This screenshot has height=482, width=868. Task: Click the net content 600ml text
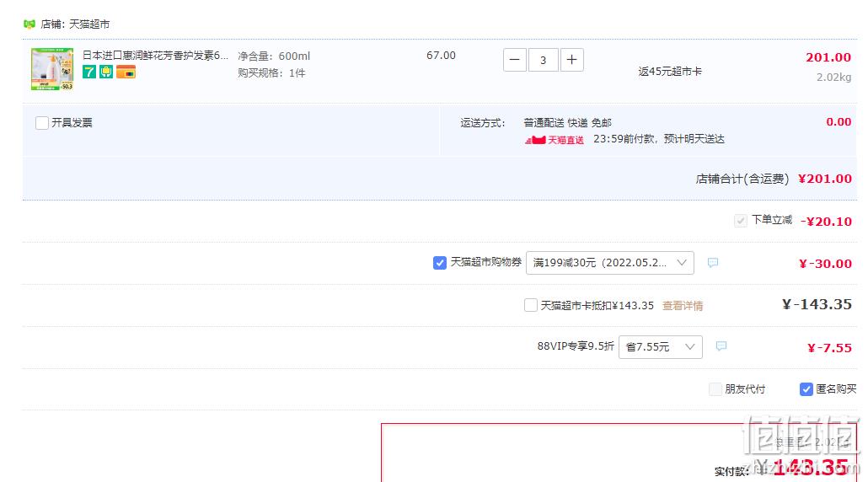(274, 56)
